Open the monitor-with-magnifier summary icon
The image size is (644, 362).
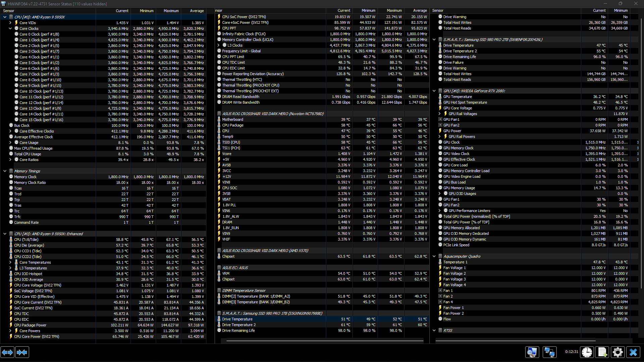[x=532, y=352]
